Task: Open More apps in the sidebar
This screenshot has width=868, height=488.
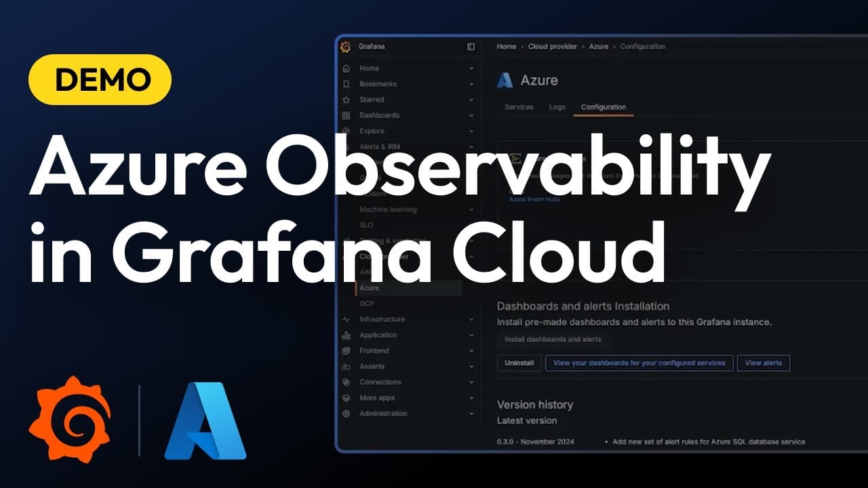Action: [377, 398]
